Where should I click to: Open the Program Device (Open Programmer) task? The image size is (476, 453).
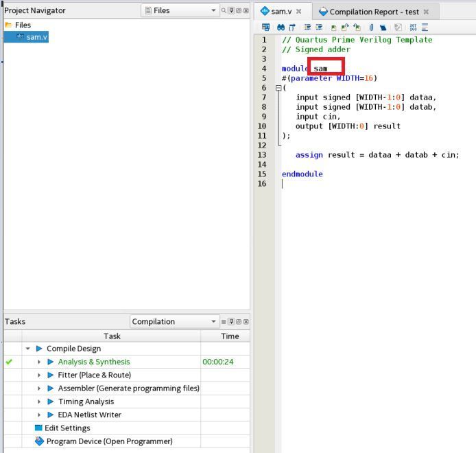pyautogui.click(x=109, y=441)
